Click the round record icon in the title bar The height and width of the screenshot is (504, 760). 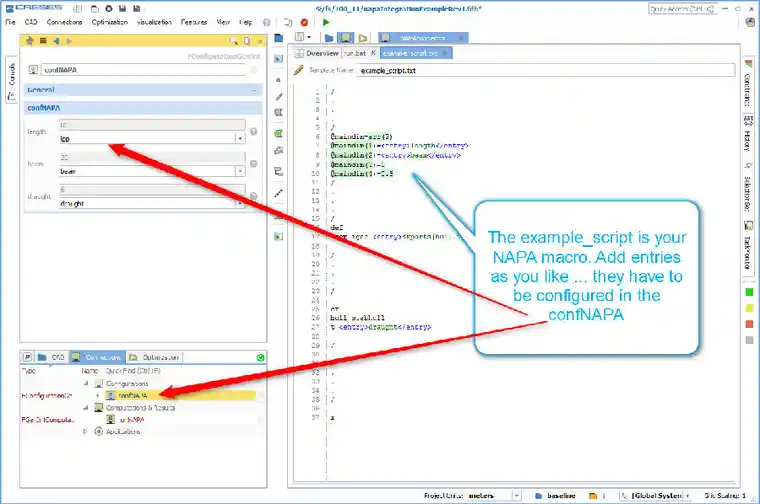(109, 8)
